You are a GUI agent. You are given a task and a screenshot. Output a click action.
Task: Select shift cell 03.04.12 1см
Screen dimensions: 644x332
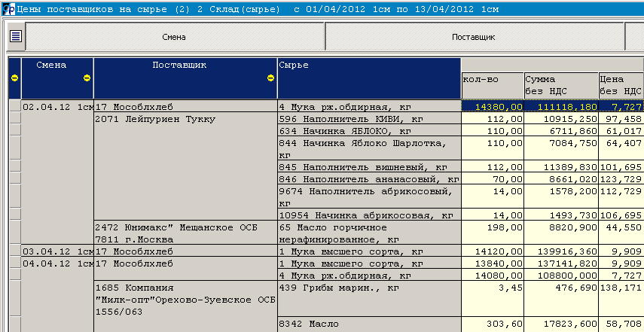point(57,251)
